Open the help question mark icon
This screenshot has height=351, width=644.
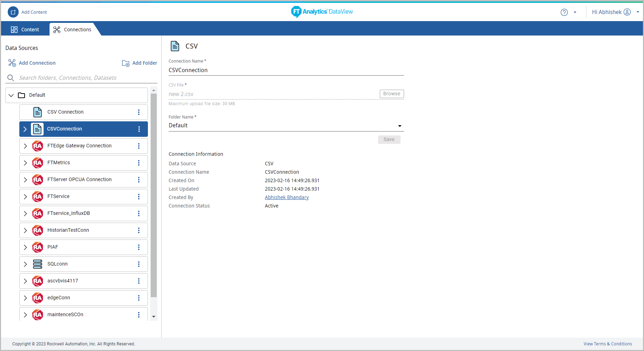click(x=564, y=12)
